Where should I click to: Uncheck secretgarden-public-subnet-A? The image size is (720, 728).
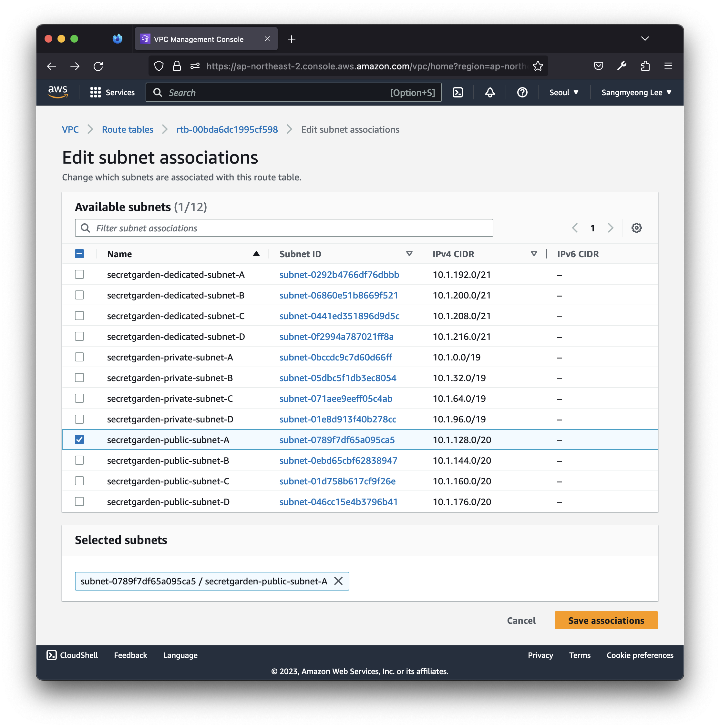[79, 440]
